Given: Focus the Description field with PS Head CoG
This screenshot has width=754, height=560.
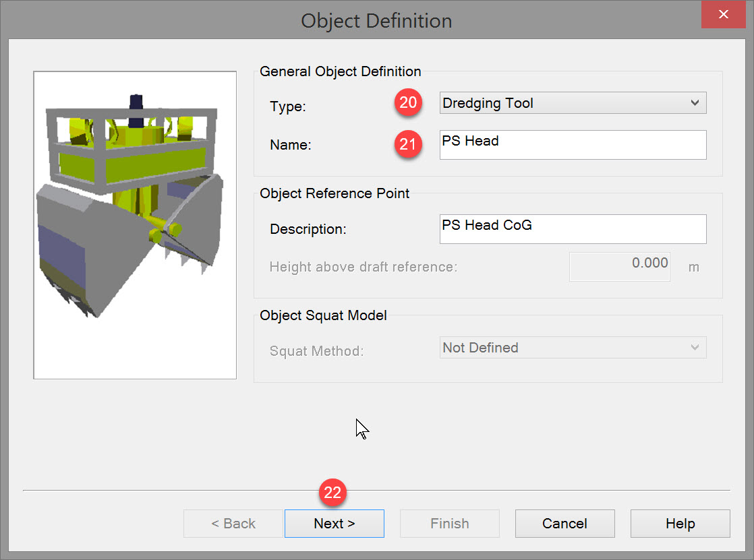Looking at the screenshot, I should click(x=572, y=228).
